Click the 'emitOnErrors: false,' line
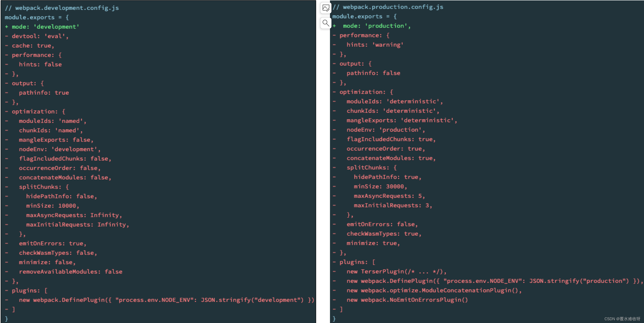Screen dimensions: 644x323 (382, 225)
